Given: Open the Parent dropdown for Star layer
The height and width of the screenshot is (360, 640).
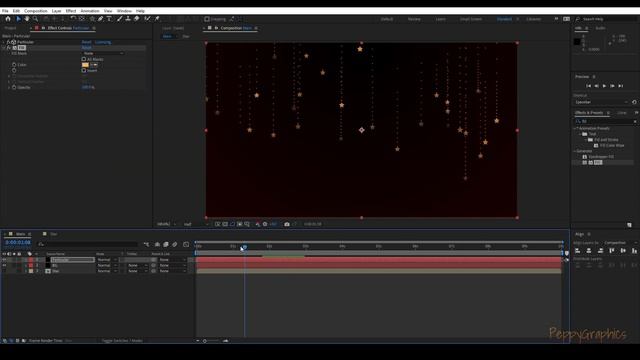Looking at the screenshot, I should [x=172, y=271].
